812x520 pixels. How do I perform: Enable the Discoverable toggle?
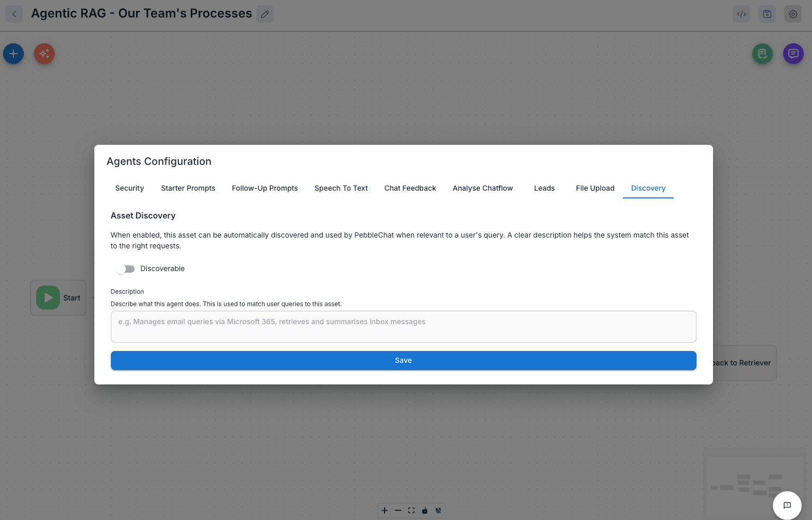(125, 269)
